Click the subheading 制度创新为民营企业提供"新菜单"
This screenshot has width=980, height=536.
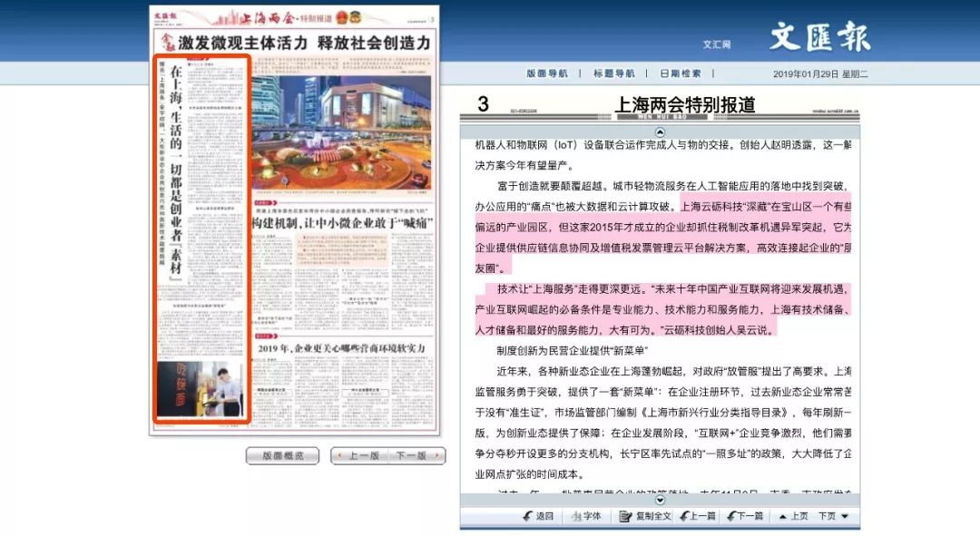point(573,350)
